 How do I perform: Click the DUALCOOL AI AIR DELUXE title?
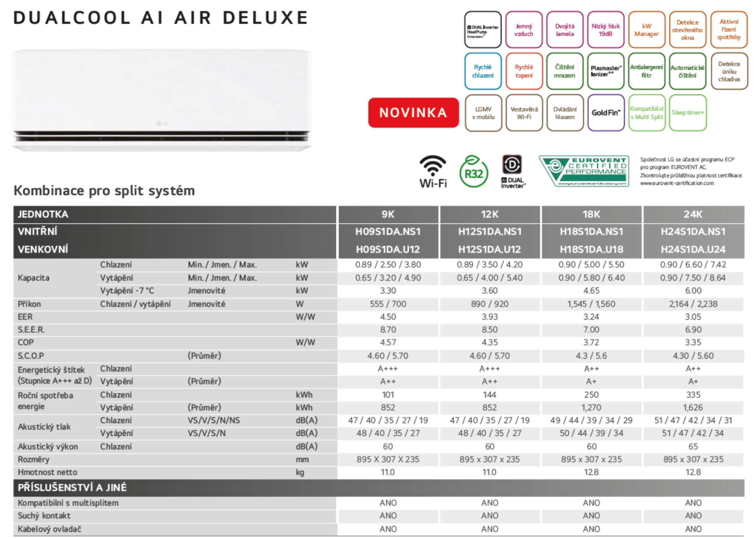coord(161,18)
